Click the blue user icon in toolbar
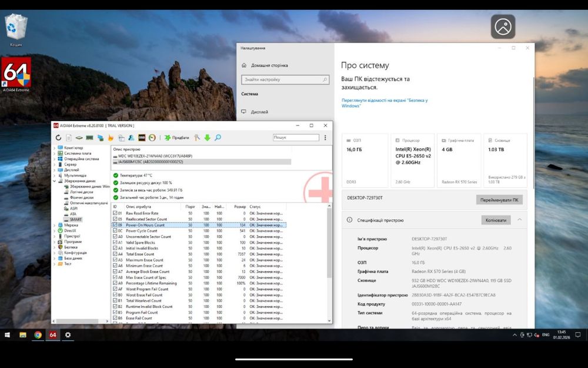Viewport: 588px width, 368px height. coord(131,138)
